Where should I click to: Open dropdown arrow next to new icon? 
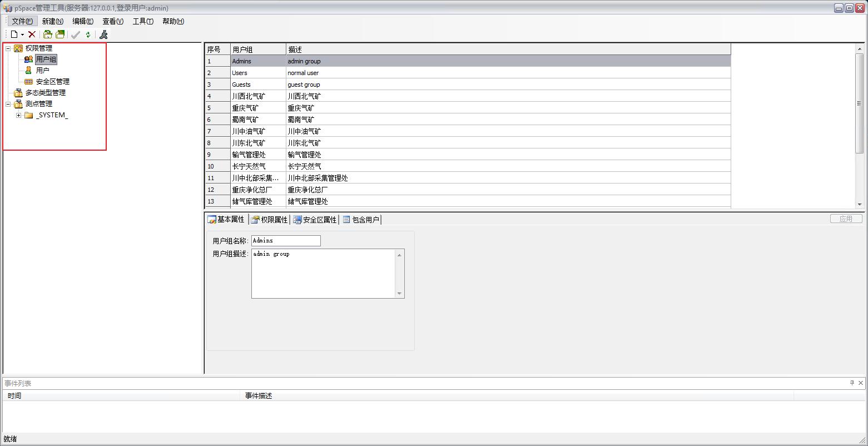pos(22,35)
